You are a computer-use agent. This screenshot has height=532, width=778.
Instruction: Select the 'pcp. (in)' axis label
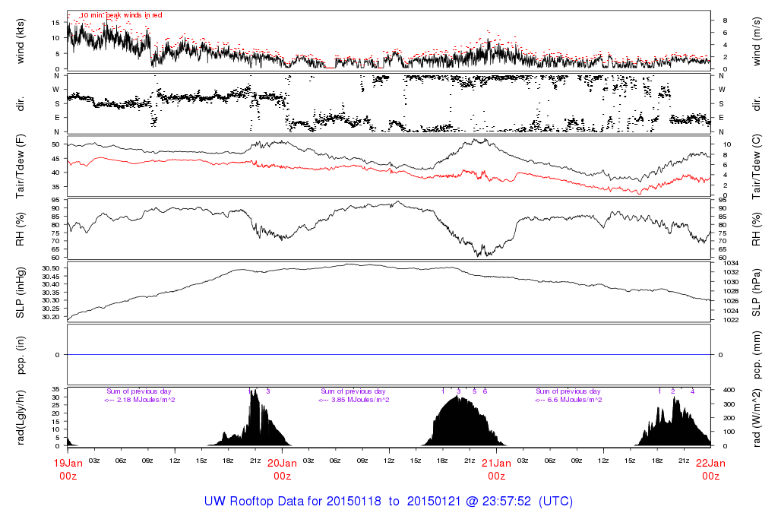21,355
